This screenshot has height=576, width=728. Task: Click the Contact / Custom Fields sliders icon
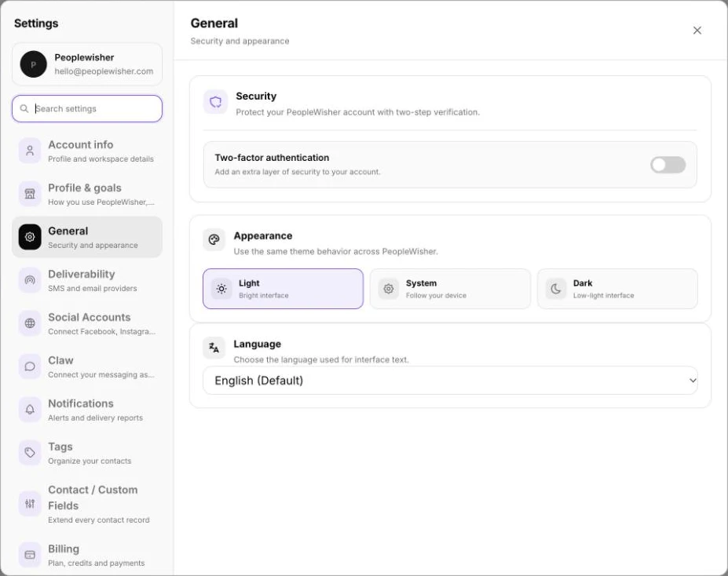(x=30, y=504)
